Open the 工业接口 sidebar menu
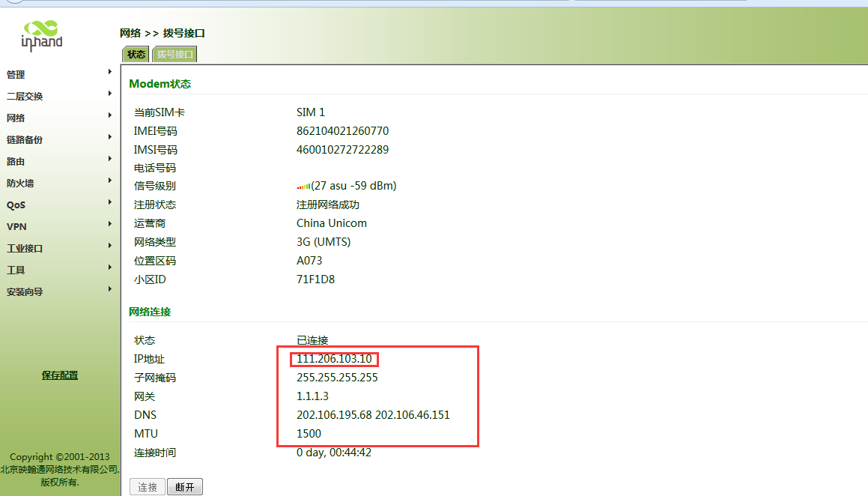The height and width of the screenshot is (496, 868). (25, 249)
